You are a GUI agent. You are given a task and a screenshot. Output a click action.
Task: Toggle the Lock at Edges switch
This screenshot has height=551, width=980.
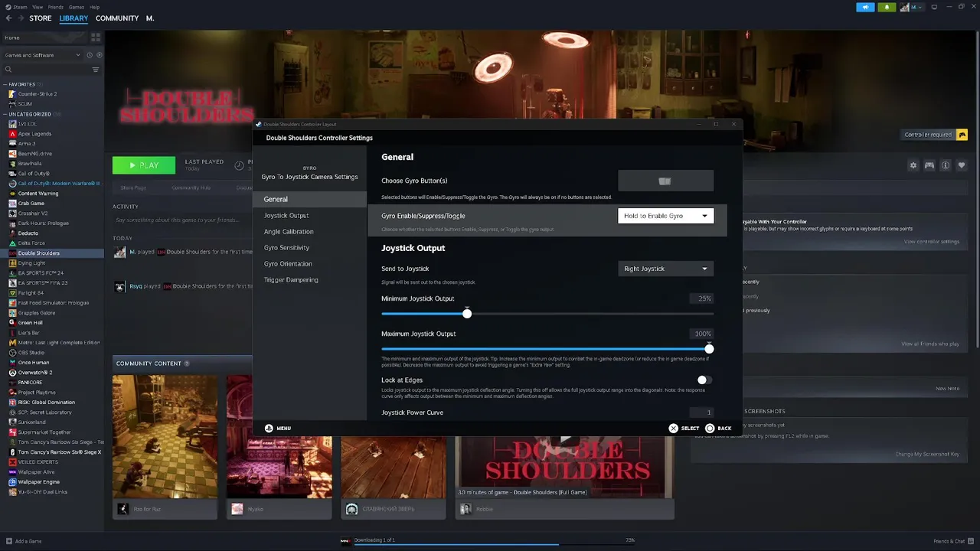(704, 380)
